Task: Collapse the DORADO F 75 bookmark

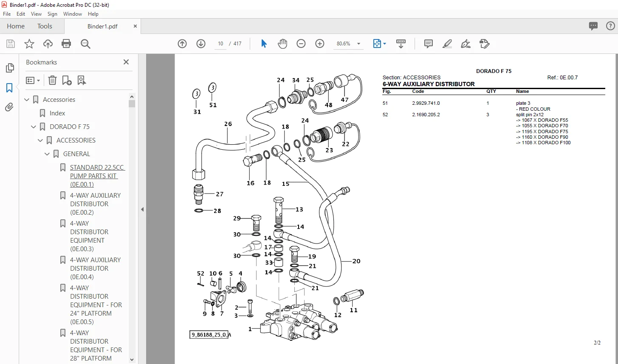Action: click(x=34, y=127)
